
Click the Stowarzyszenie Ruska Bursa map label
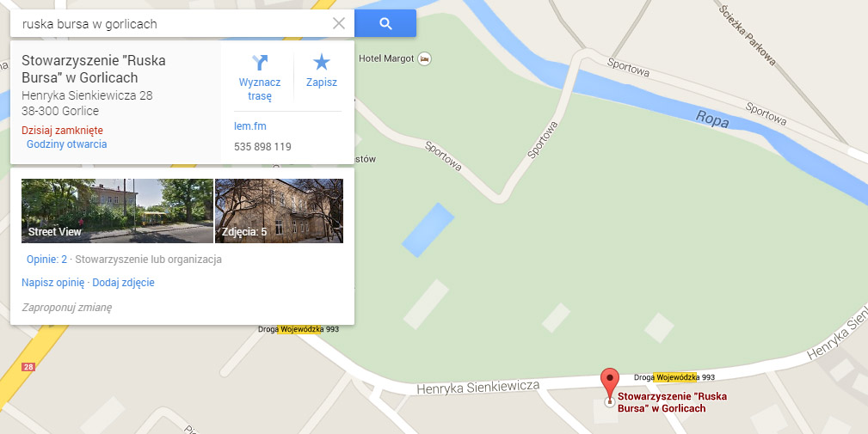click(x=672, y=402)
